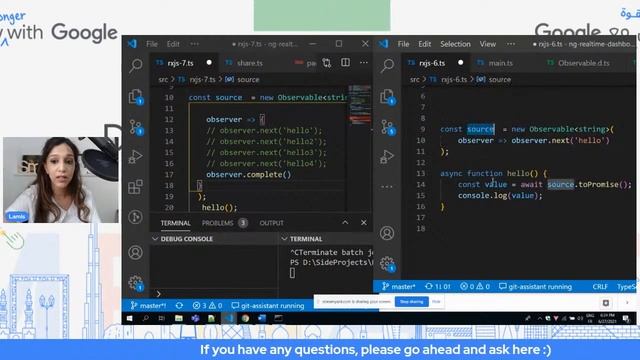Click master branch in right status bar

click(x=399, y=287)
